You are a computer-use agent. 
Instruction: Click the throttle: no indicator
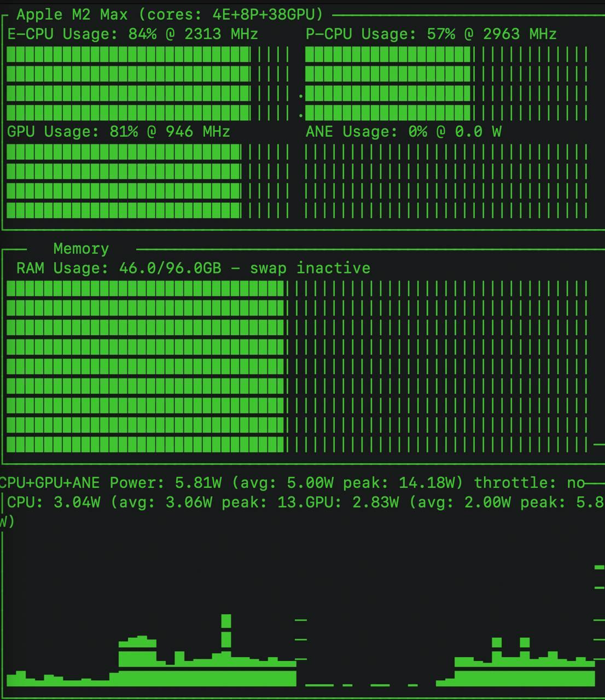(530, 482)
